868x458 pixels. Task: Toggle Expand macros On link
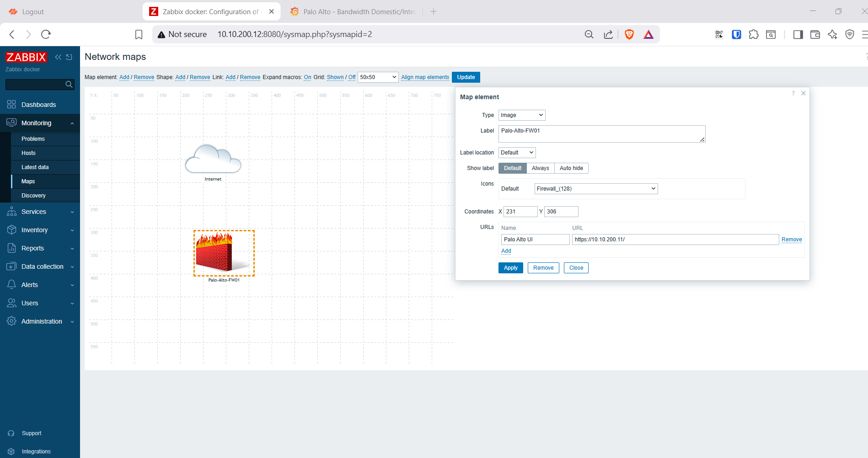[308, 77]
